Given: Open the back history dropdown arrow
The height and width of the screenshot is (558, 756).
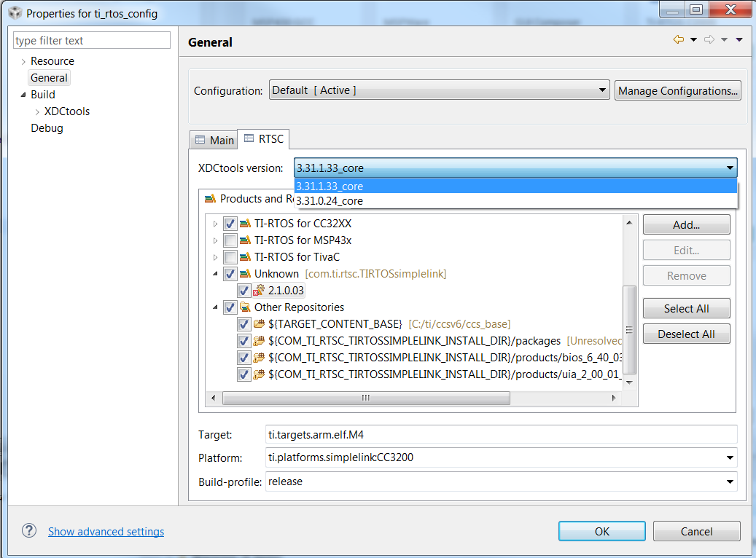Looking at the screenshot, I should coord(693,40).
